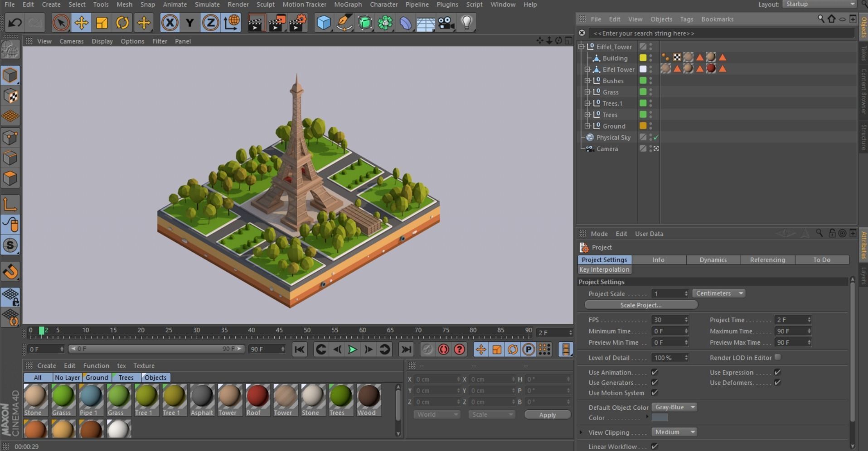
Task: Toggle Parameter keying P button
Action: pos(529,349)
